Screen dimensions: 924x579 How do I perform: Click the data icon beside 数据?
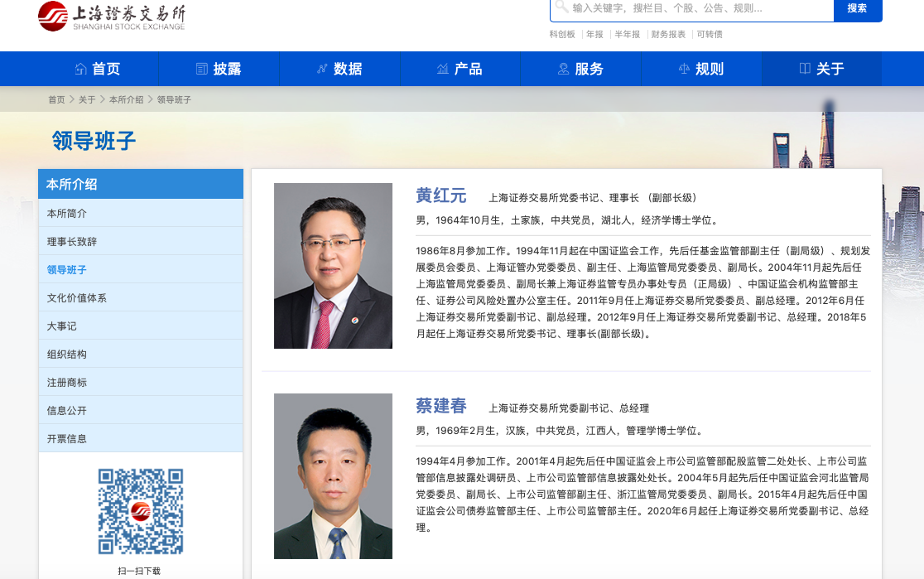click(x=322, y=69)
